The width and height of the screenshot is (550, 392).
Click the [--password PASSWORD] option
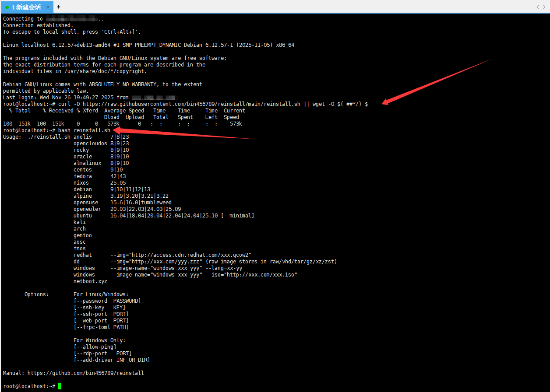107,301
